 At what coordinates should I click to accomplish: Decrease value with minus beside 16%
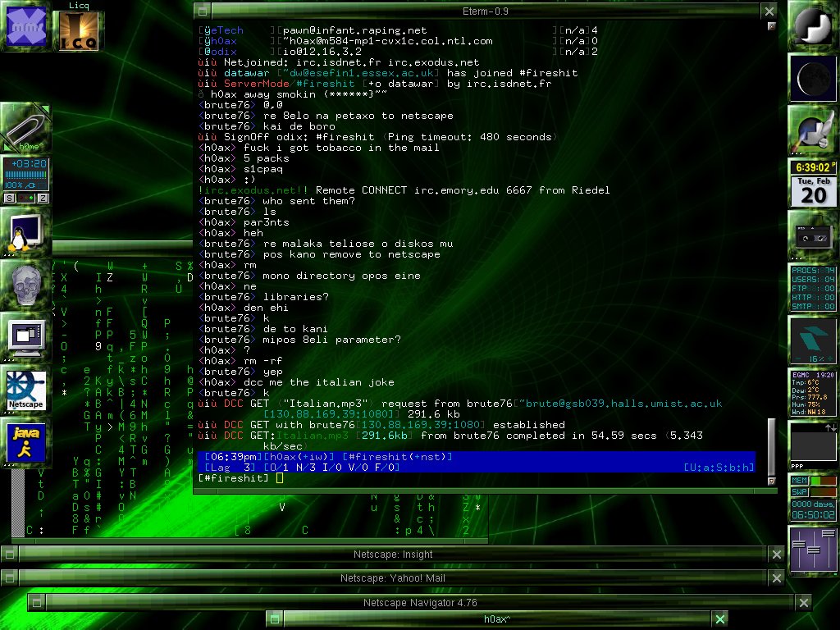[x=798, y=359]
